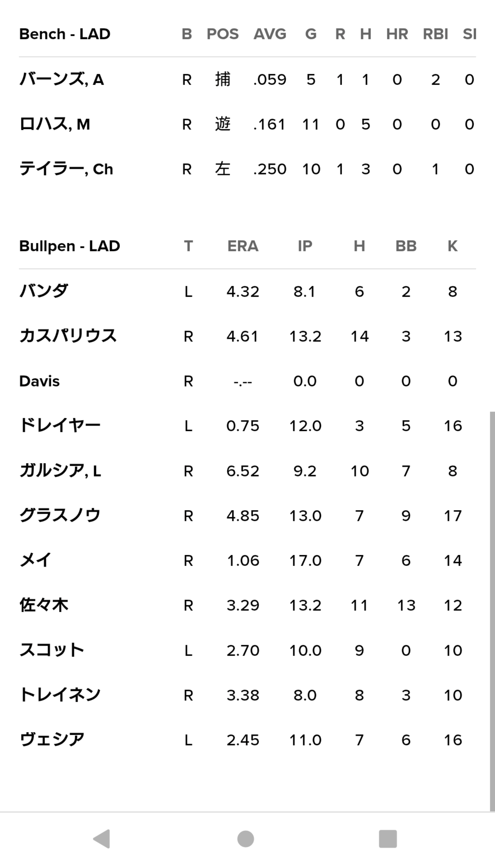The image size is (495, 868).
Task: Select bullpen pitcher ドレイヤー
Action: 60,426
